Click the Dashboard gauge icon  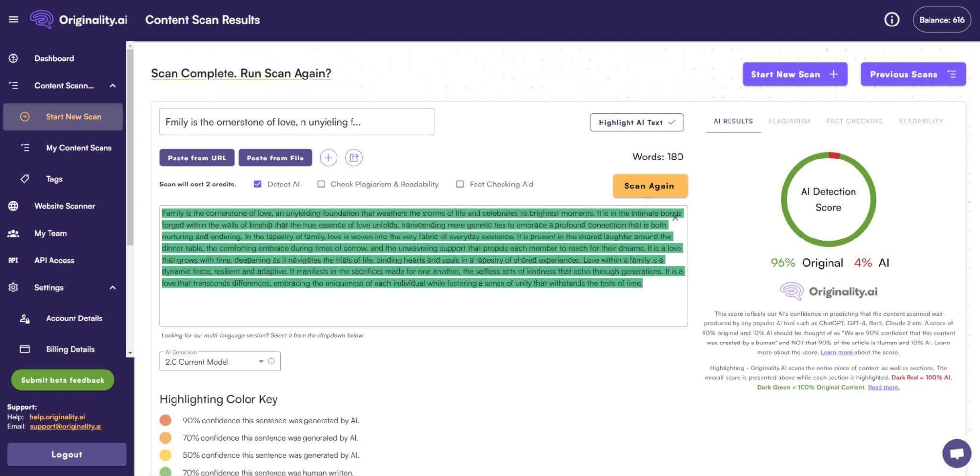13,58
